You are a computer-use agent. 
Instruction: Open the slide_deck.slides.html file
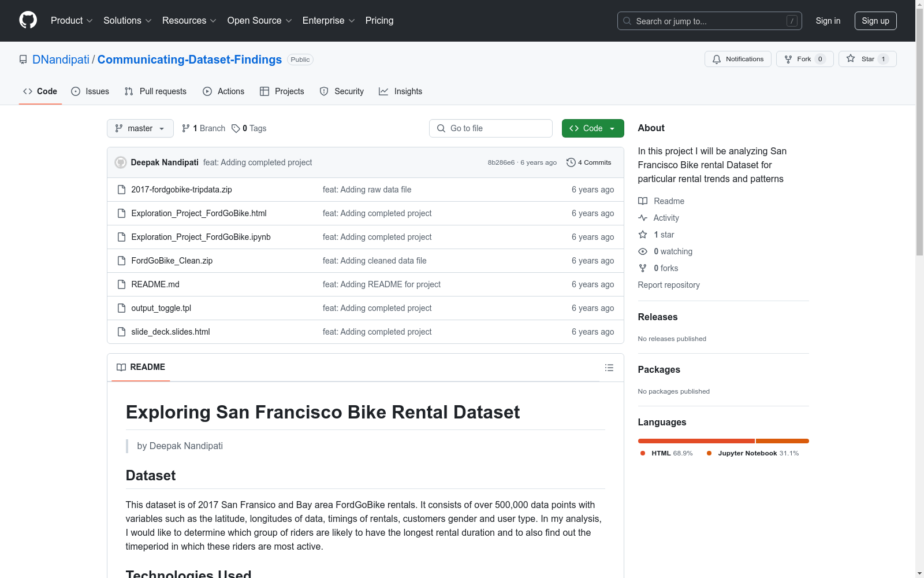pos(170,332)
